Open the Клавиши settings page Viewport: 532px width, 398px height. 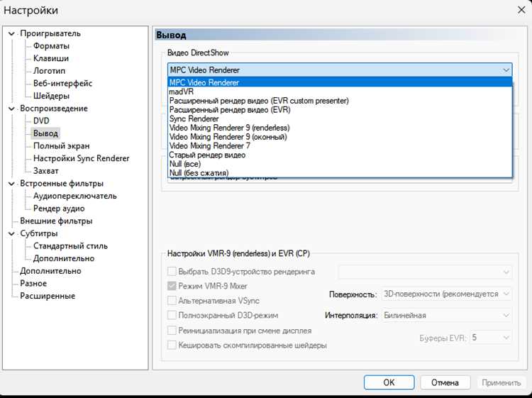coord(51,58)
